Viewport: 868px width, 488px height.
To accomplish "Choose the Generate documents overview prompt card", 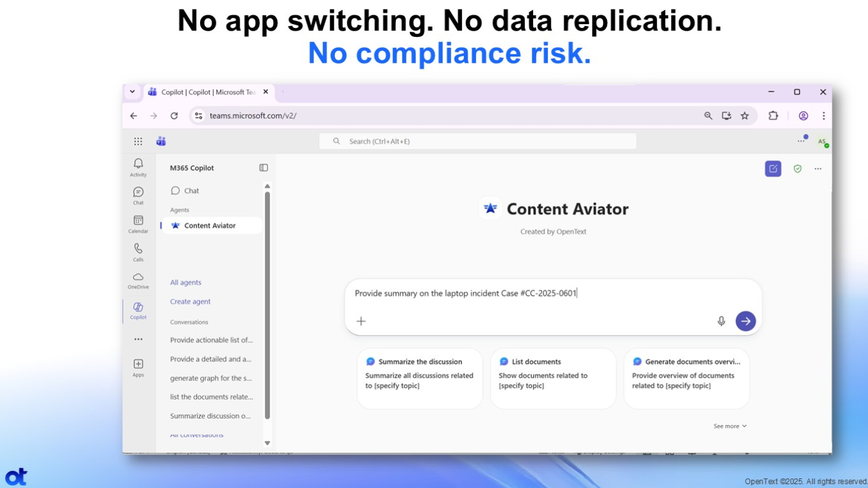I will click(687, 378).
